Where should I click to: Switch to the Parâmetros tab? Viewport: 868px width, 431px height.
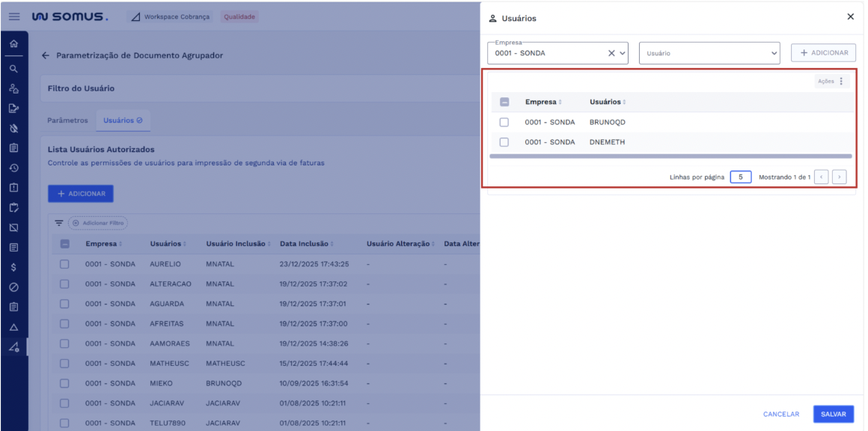tap(67, 120)
